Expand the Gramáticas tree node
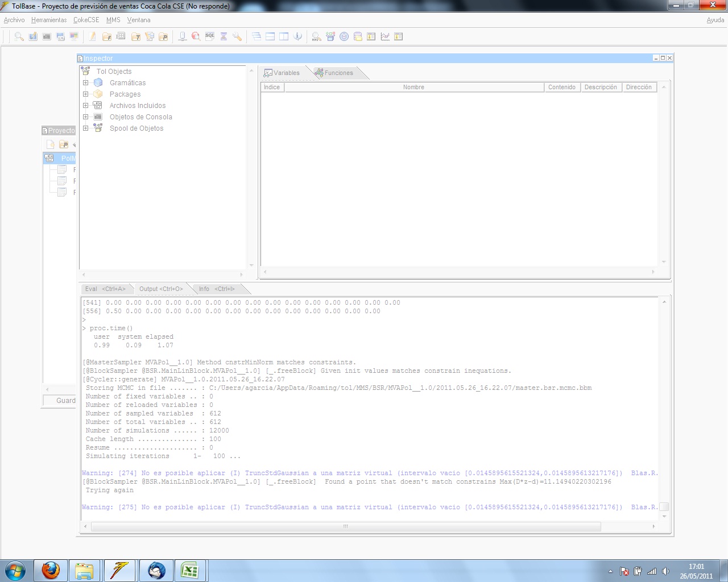This screenshot has height=582, width=728. (85, 83)
